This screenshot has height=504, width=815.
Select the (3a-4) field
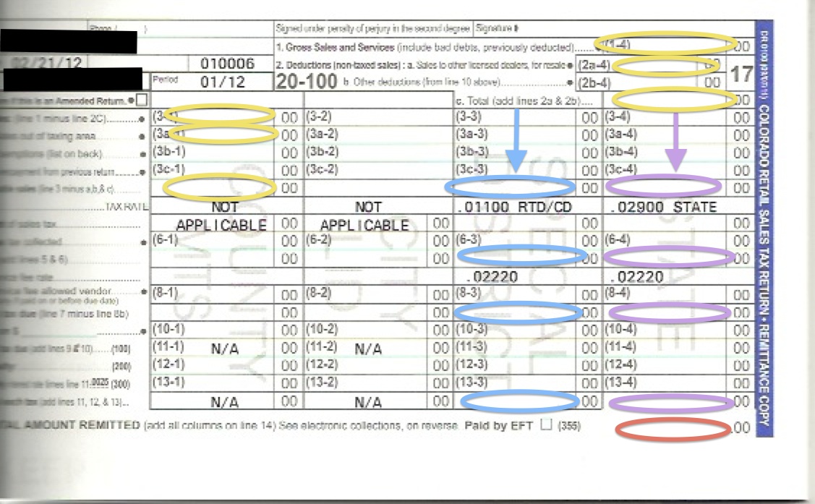point(665,134)
